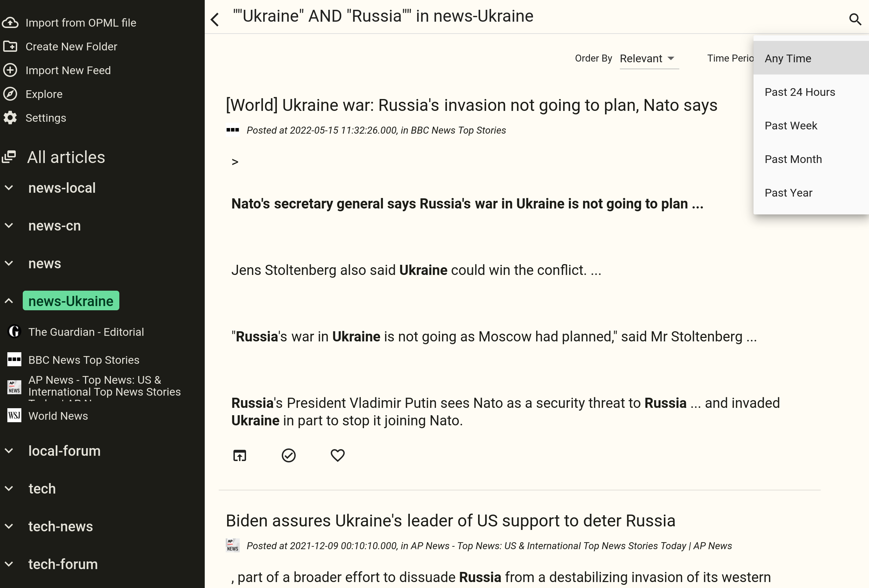This screenshot has width=869, height=588.
Task: Open the Order By Relevant dropdown
Action: pos(649,59)
